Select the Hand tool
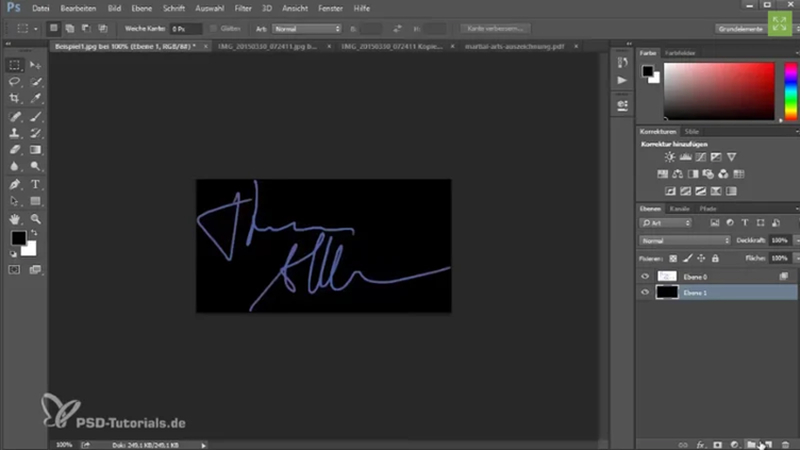Image resolution: width=800 pixels, height=450 pixels. 14,219
